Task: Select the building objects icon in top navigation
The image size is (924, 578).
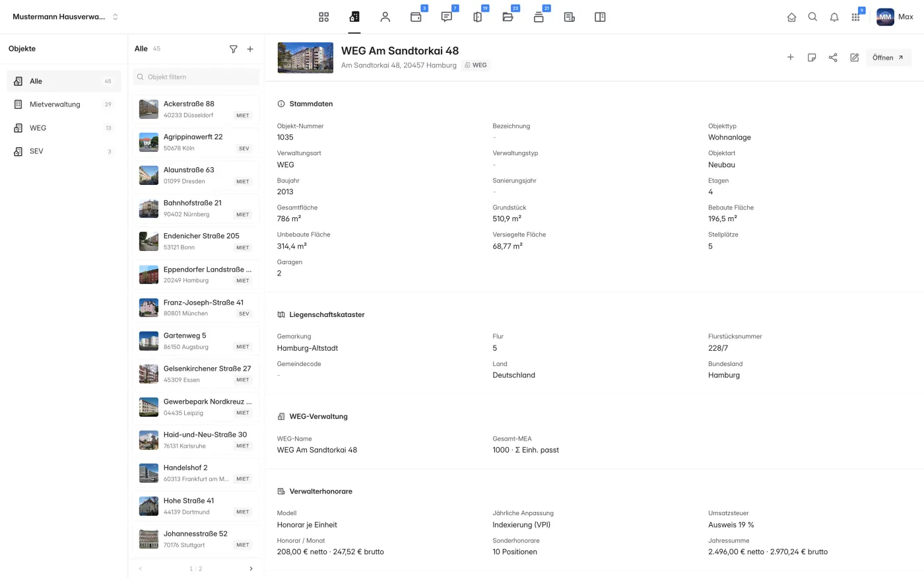Action: click(x=354, y=17)
